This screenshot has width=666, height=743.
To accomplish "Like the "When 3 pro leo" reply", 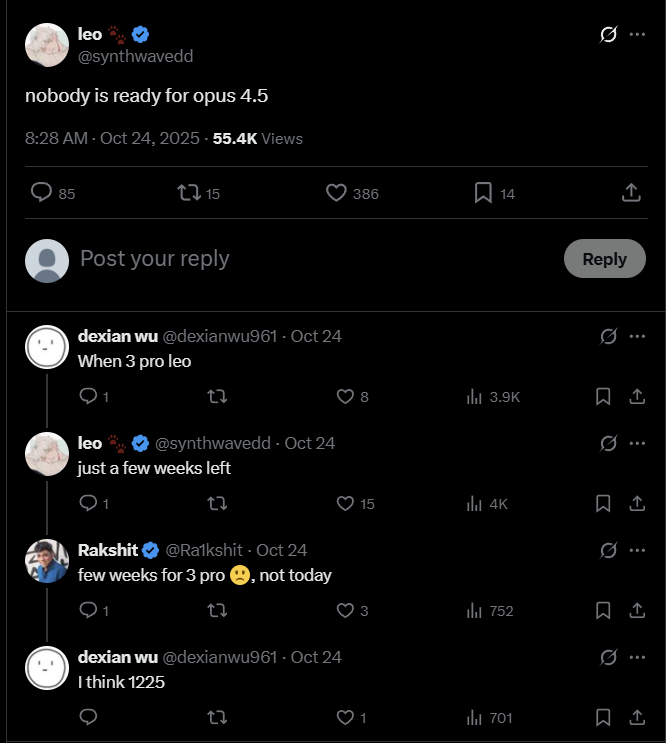I will pos(346,397).
